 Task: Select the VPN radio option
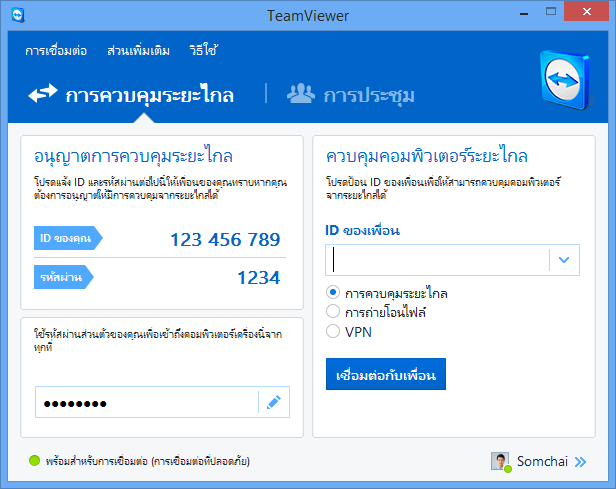click(333, 331)
